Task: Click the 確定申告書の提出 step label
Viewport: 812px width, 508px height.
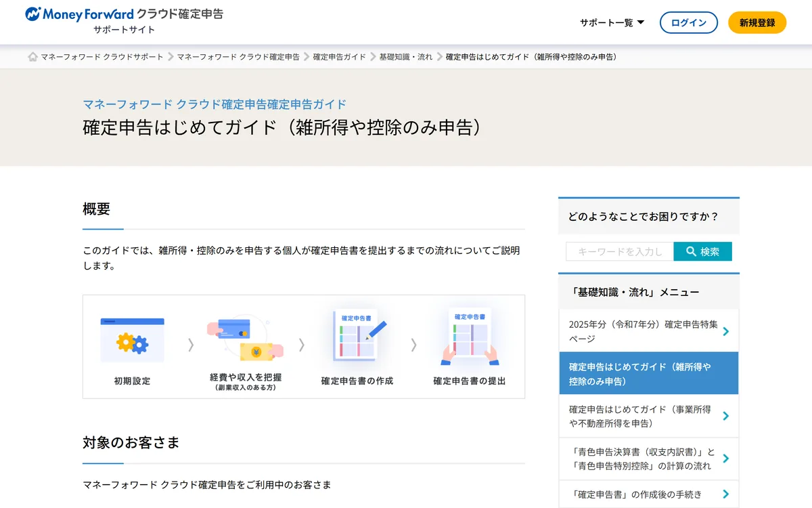Action: tap(470, 381)
